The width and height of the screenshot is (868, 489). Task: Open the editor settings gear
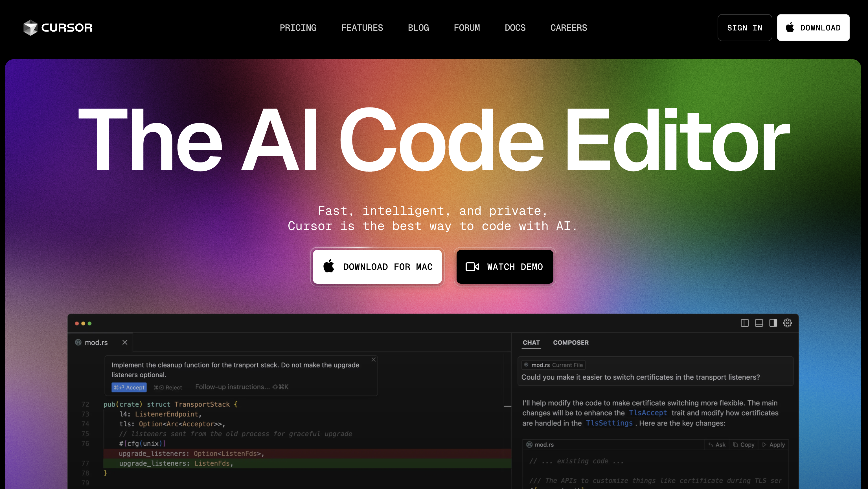tap(788, 323)
